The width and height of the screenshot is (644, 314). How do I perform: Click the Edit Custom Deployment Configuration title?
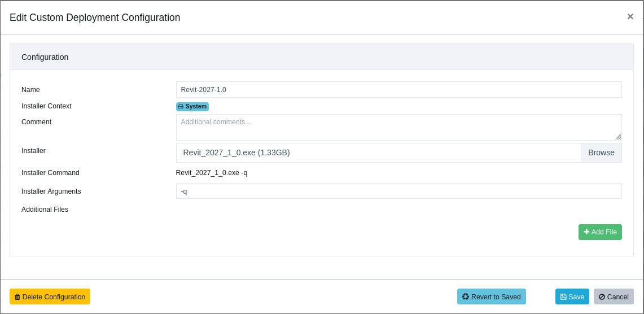(x=95, y=18)
